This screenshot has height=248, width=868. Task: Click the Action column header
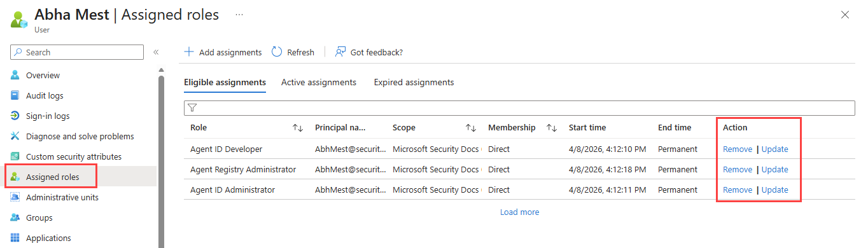tap(735, 128)
